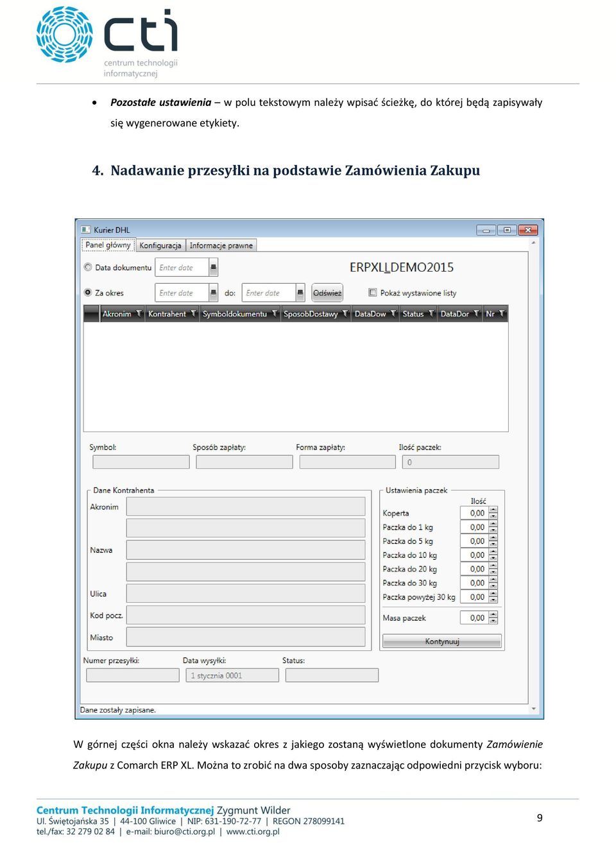The width and height of the screenshot is (616, 843).
Task: Click the Forma zapłaty text field
Action: [x=348, y=462]
